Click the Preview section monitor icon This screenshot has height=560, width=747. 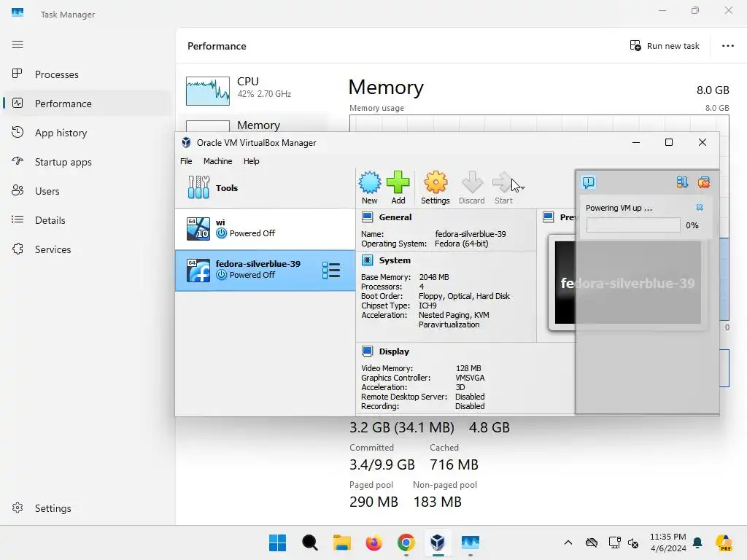point(549,217)
